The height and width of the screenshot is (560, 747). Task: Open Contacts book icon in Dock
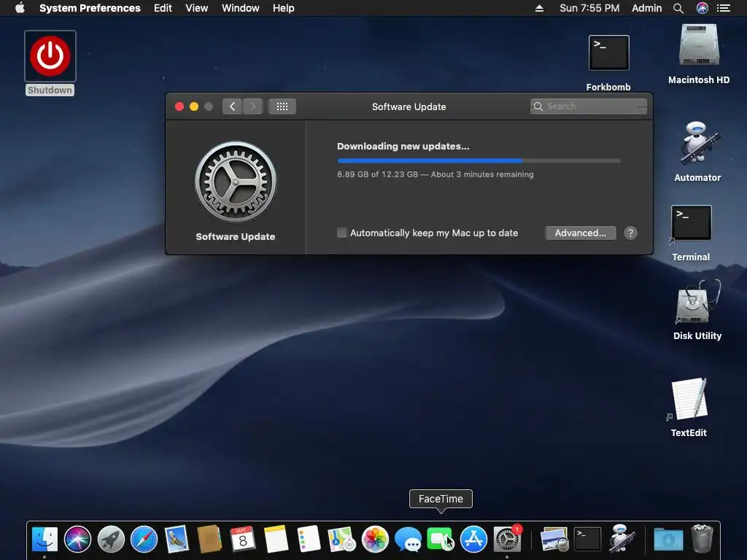(x=209, y=539)
